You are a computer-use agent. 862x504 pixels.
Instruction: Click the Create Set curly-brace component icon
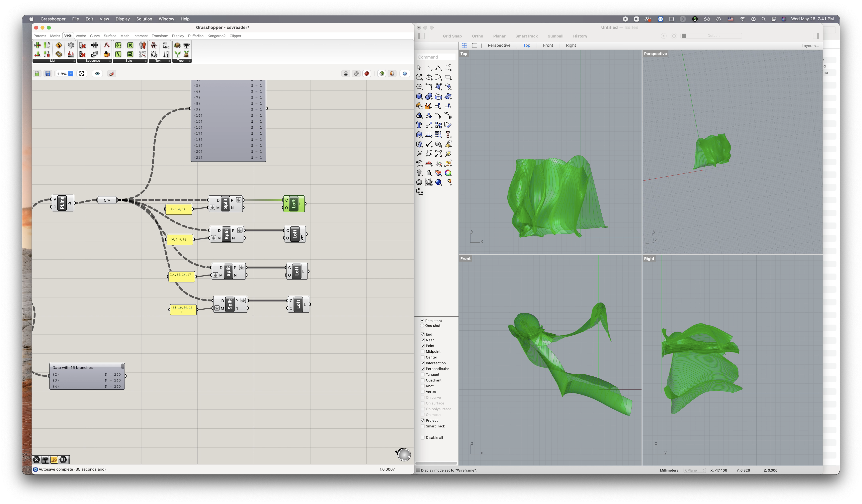[118, 45]
